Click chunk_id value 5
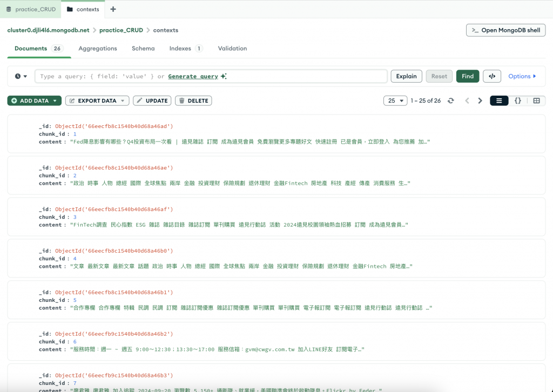 coord(75,300)
